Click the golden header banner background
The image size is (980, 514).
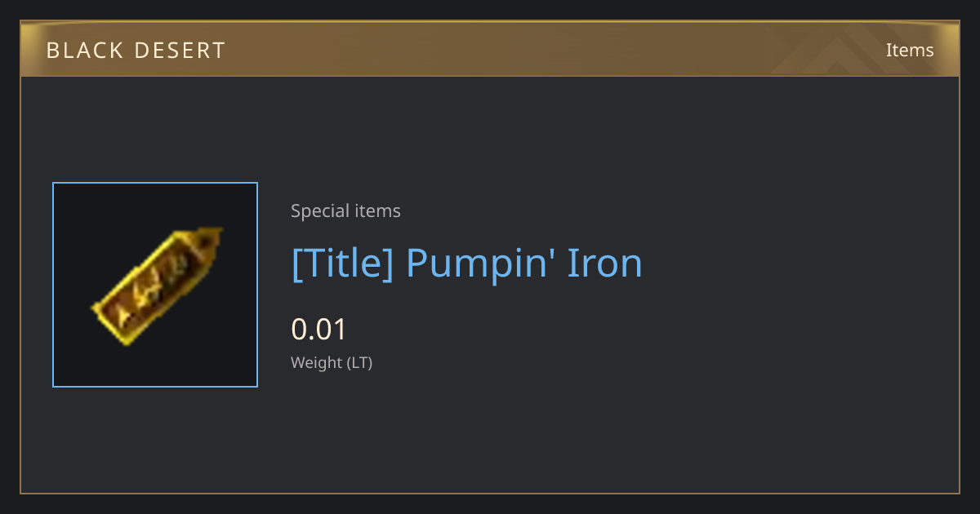(490, 49)
